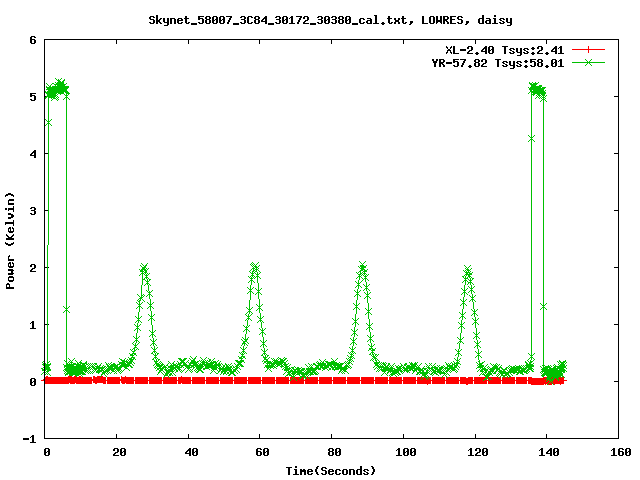Select the XL-2.40 Tsys:2.41 legend label

(x=505, y=50)
